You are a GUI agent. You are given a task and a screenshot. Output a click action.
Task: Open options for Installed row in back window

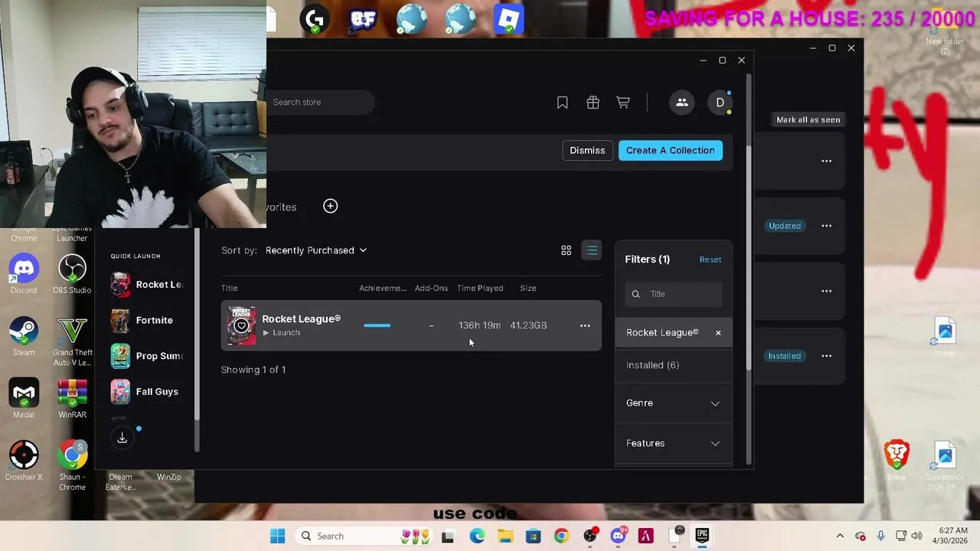coord(826,356)
